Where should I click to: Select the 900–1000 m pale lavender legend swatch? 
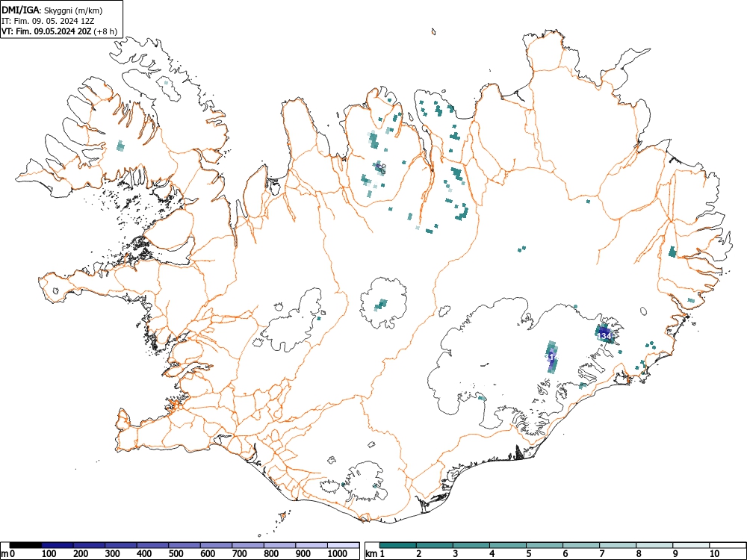311,545
